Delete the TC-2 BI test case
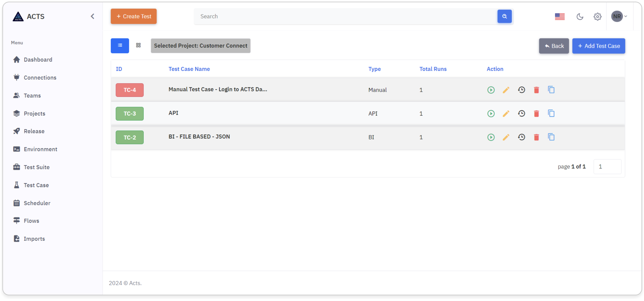Viewport: 644px width, 301px height. pos(536,137)
